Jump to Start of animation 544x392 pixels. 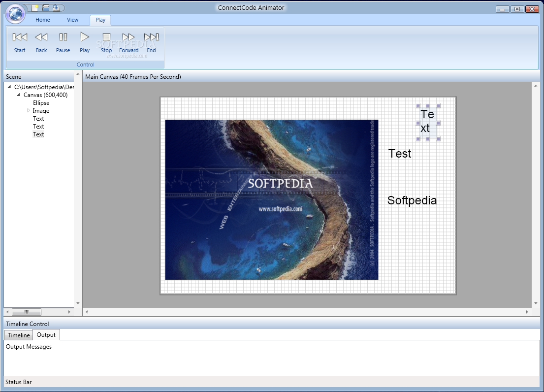(x=20, y=43)
